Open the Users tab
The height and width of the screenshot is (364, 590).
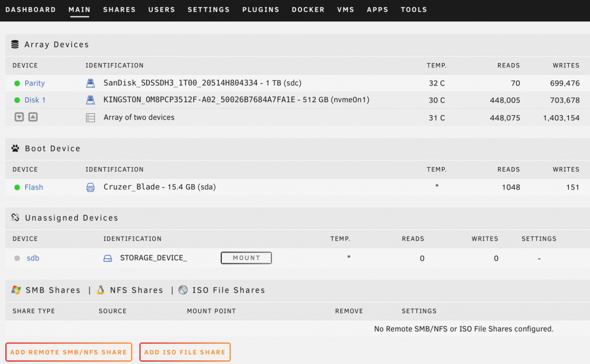pyautogui.click(x=162, y=9)
